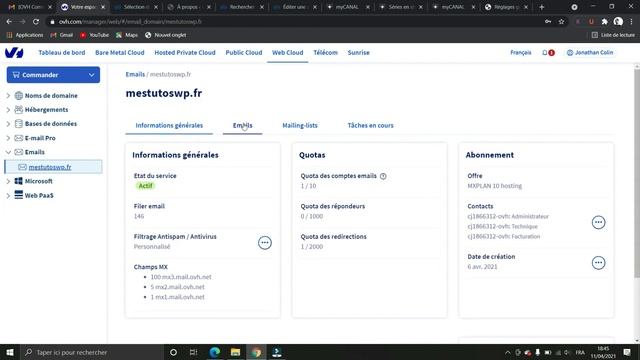Expand the Noms de domaine tree
Screen dimensions: 640x360
coord(8,96)
